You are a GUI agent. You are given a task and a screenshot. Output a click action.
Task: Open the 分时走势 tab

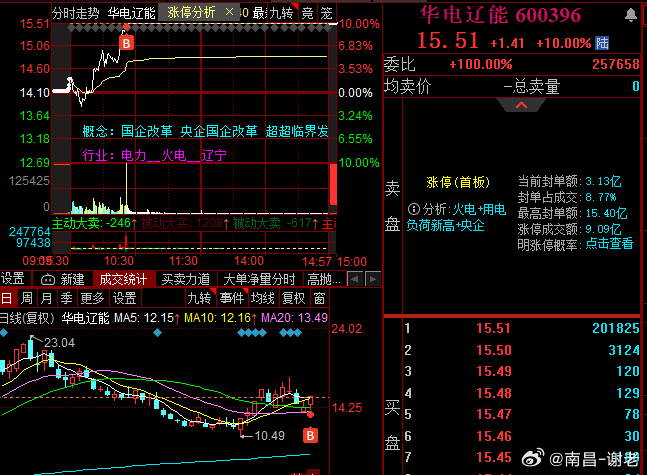point(76,13)
